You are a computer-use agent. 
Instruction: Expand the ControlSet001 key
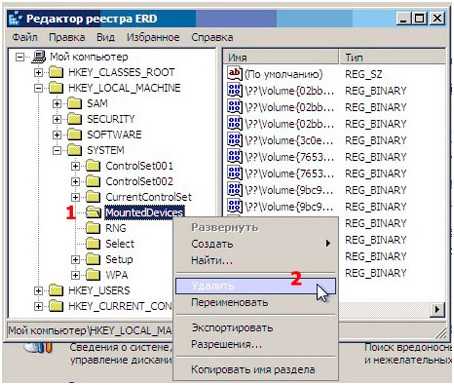point(76,166)
